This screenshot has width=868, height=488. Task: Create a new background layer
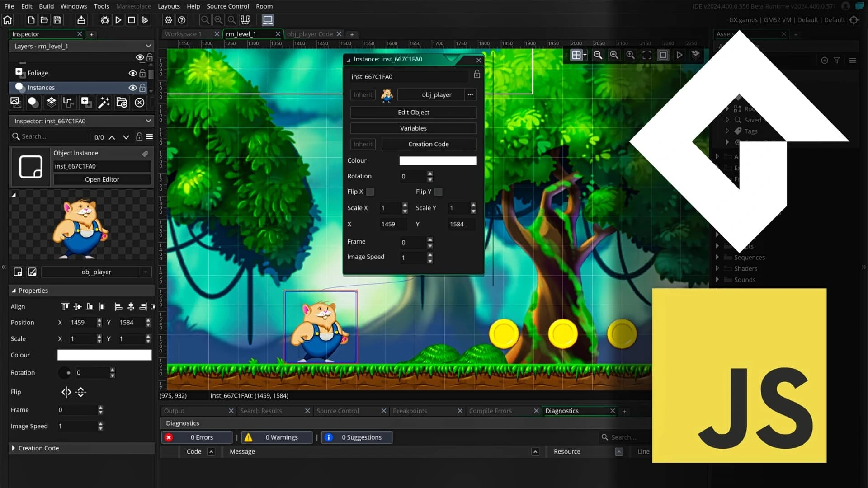click(16, 103)
